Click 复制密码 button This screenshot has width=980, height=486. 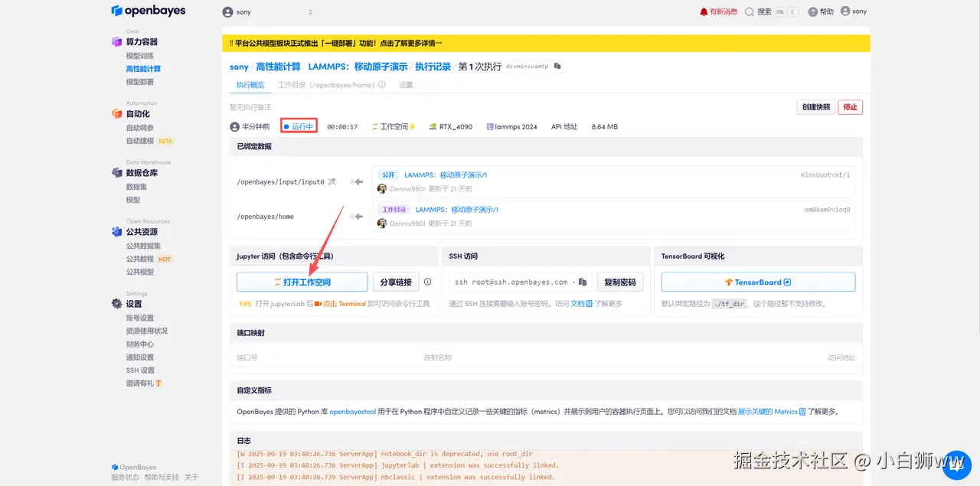[620, 282]
